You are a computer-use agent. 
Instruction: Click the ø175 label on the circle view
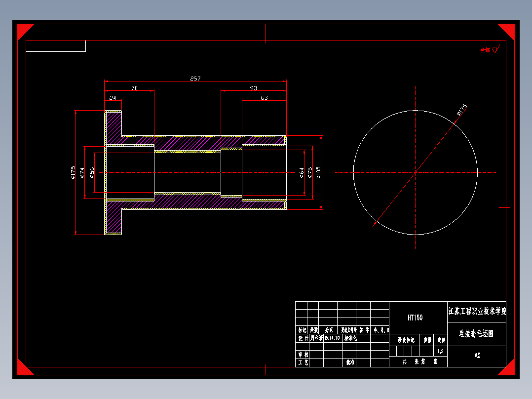462,110
